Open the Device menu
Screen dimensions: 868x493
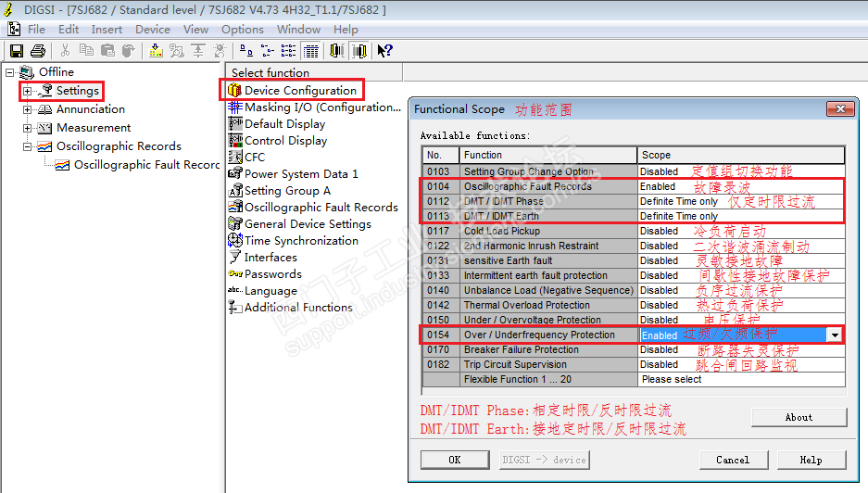coord(153,30)
